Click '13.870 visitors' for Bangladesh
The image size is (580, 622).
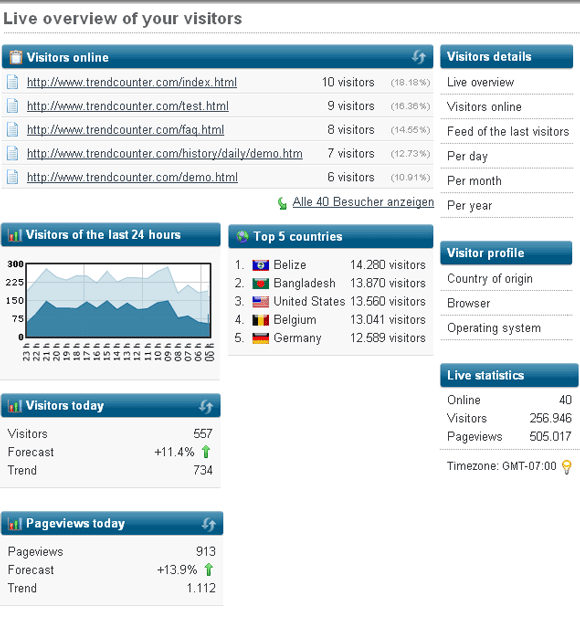point(388,283)
